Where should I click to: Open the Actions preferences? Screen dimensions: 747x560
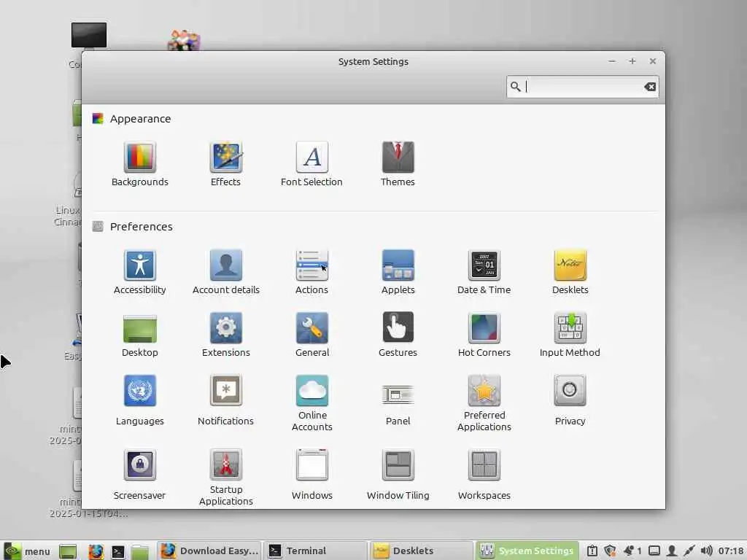click(x=311, y=272)
